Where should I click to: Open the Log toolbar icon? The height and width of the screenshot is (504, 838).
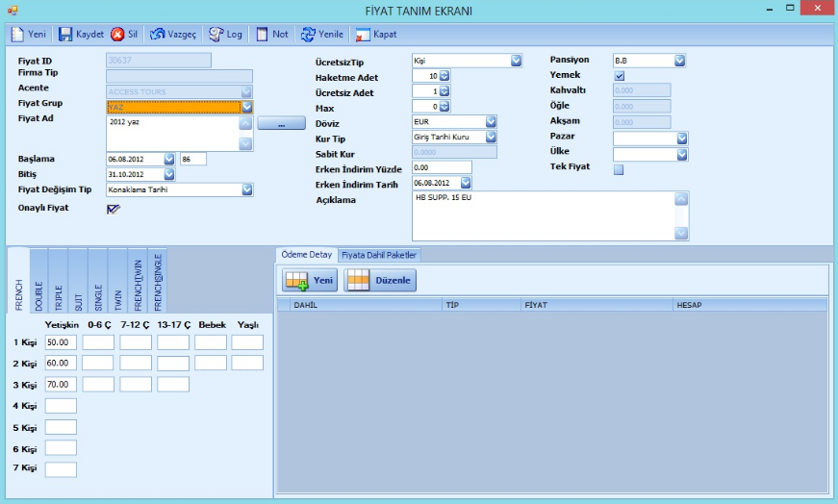click(x=216, y=35)
